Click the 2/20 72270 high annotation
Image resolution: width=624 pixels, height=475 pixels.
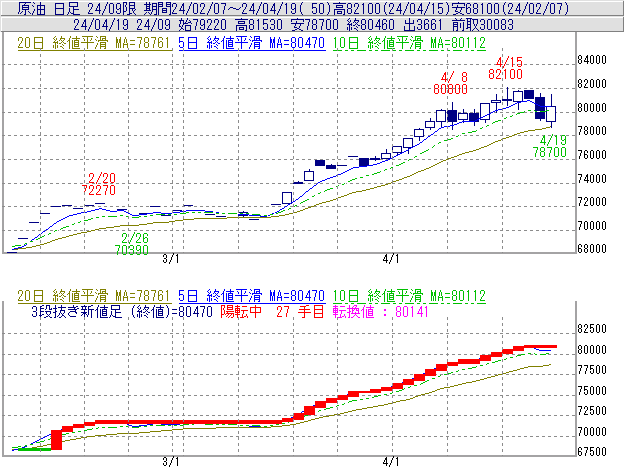[x=99, y=184]
